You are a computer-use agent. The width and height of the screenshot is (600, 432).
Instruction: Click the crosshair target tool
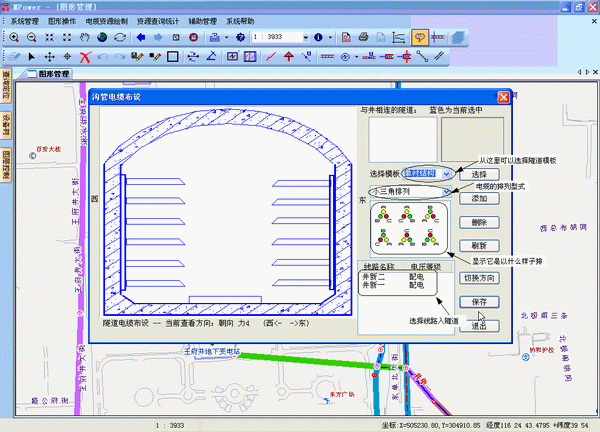coord(67,57)
